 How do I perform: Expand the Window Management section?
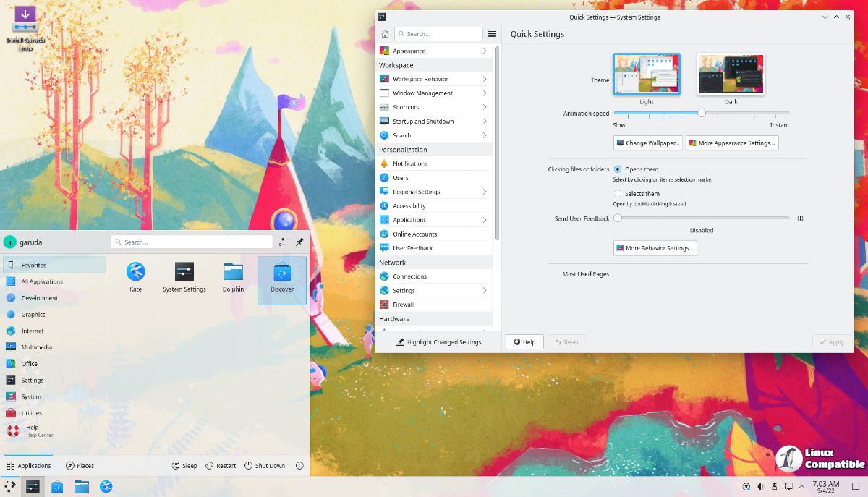(433, 93)
